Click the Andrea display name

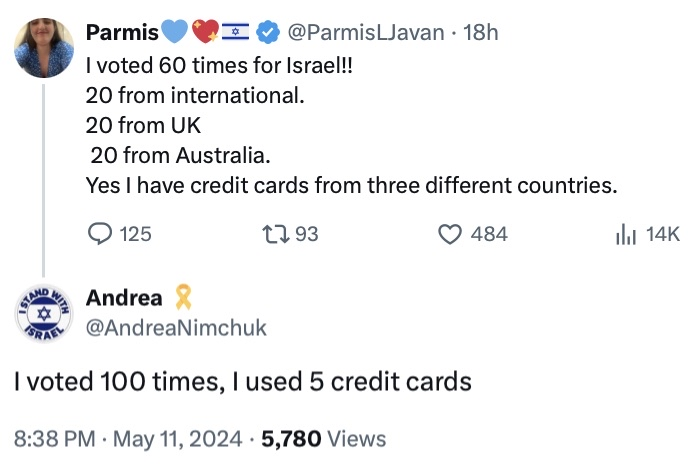124,297
